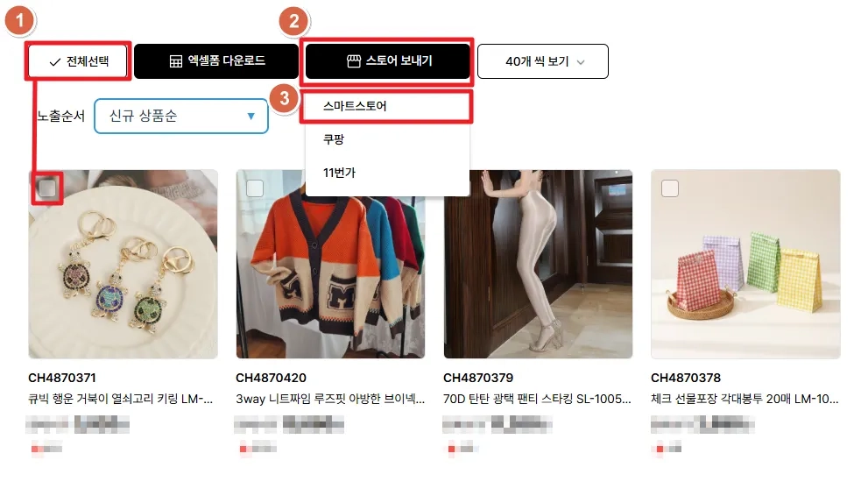Image resolution: width=868 pixels, height=503 pixels.
Task: Tick the check gift bag product checkbox
Action: pyautogui.click(x=670, y=188)
